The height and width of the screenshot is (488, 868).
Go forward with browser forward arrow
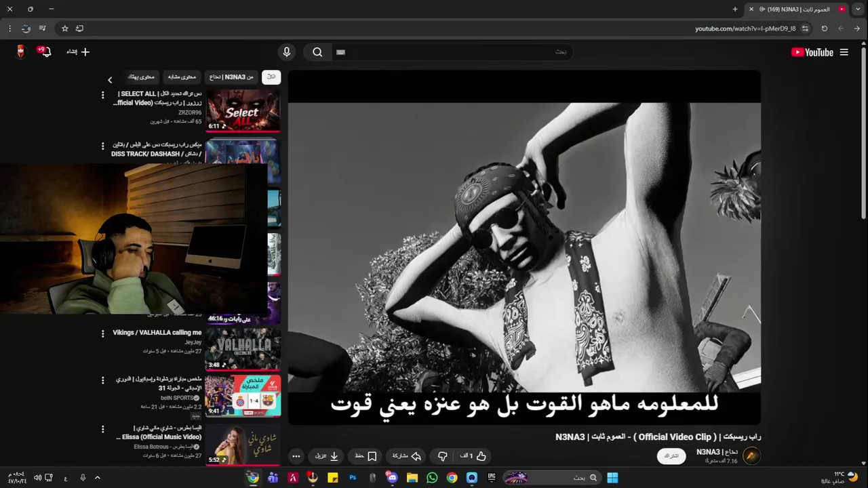click(841, 28)
